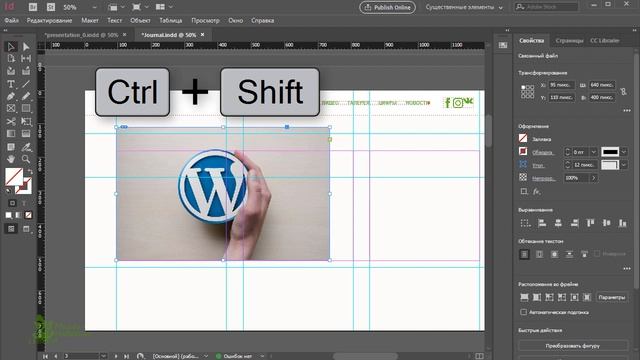
Task: Select the Scissors tool
Action: (11, 121)
